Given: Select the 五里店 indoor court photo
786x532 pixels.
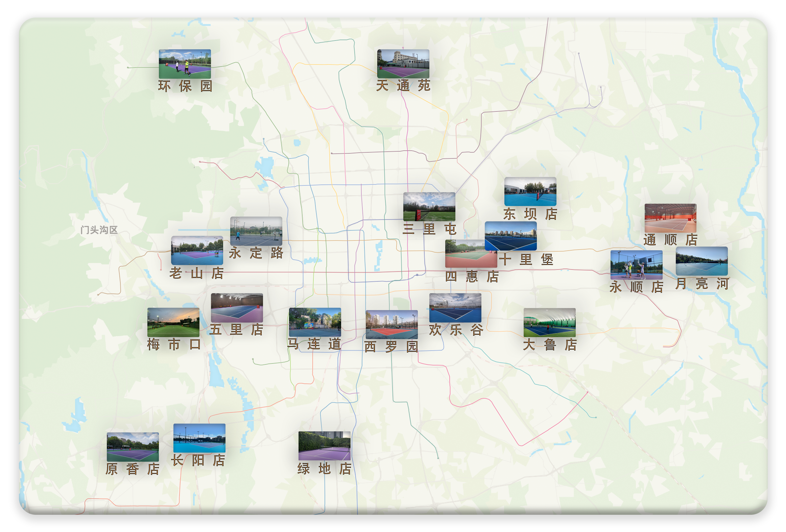Looking at the screenshot, I should coord(237,308).
